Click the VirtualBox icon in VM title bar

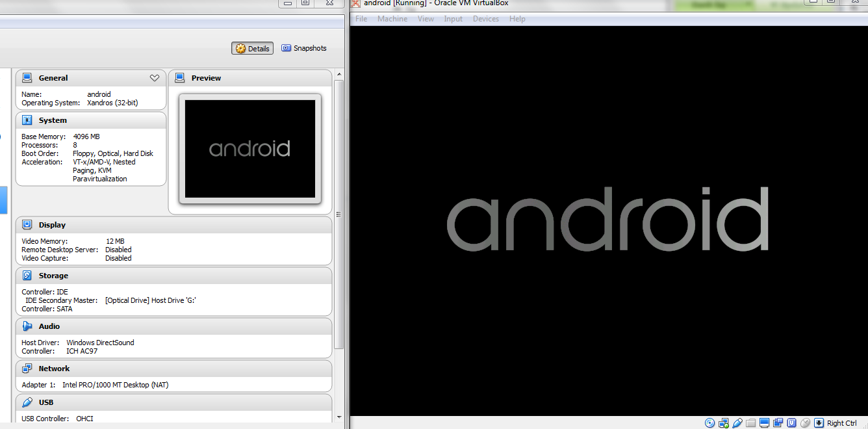pyautogui.click(x=355, y=3)
